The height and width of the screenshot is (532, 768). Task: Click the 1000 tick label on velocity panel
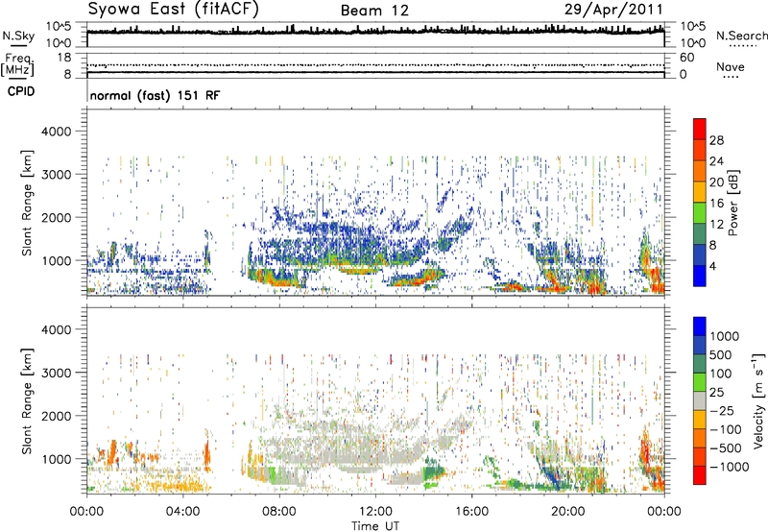tap(56, 459)
